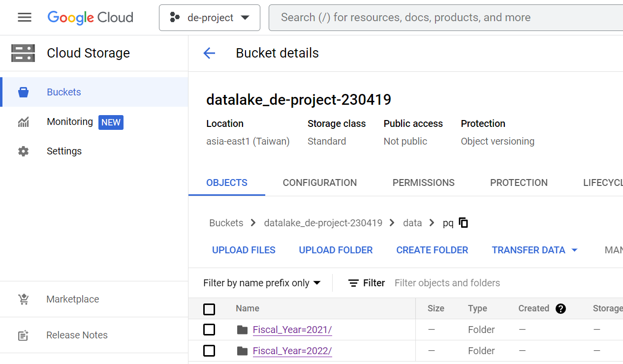
Task: Open the filter-by-name-prefix dropdown
Action: pos(261,283)
